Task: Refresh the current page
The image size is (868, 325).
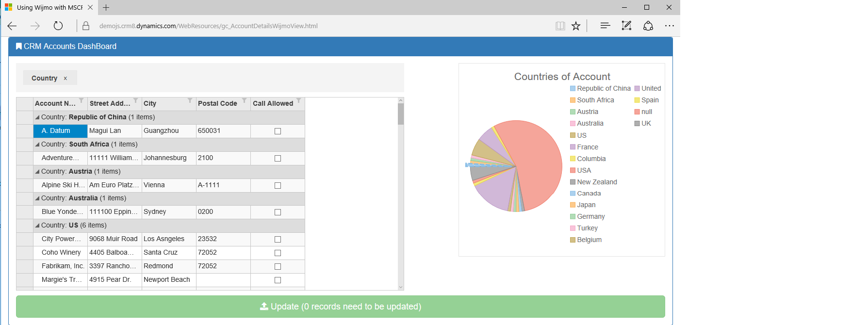Action: (x=58, y=26)
